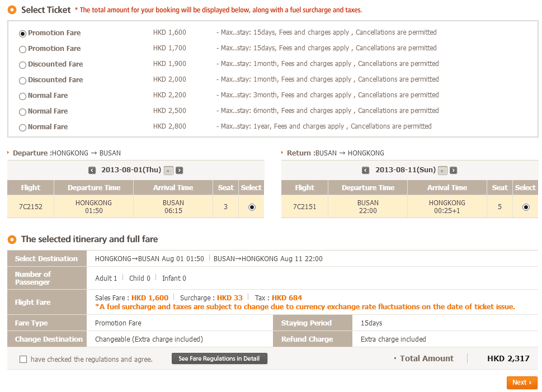Open the departure date calendar icon

[x=168, y=171]
